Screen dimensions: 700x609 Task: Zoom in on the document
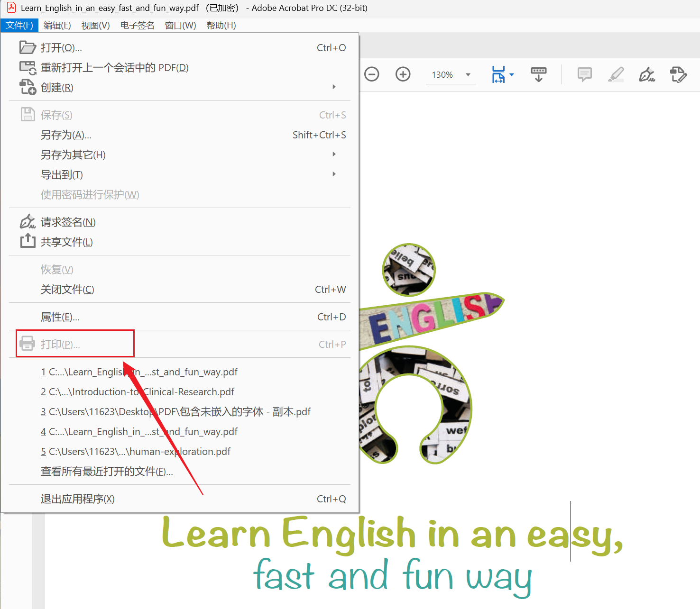(x=403, y=74)
